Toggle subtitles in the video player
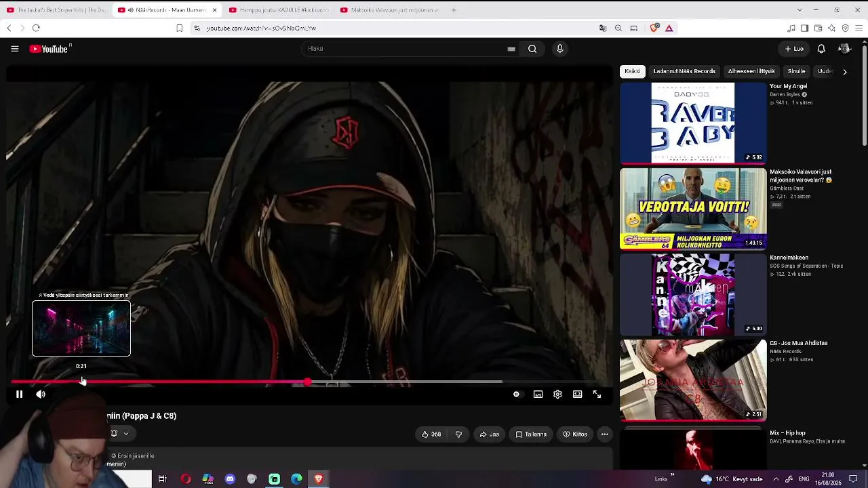 [x=538, y=394]
